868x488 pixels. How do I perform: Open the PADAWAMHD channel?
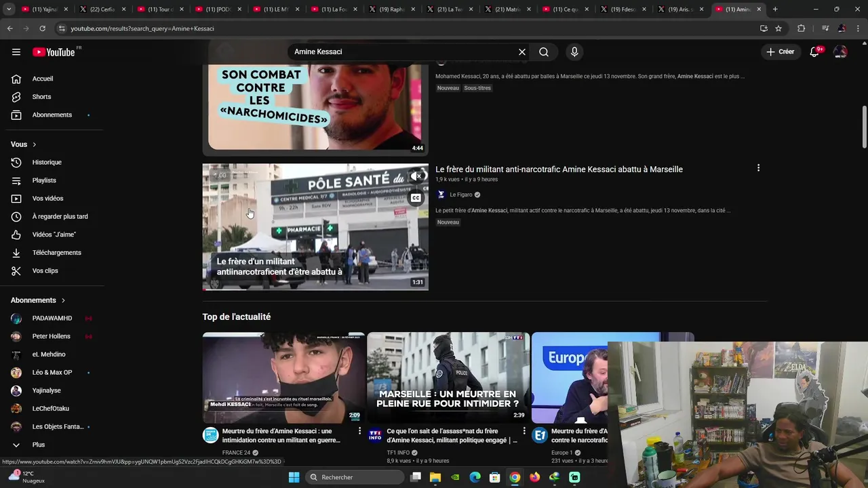click(x=52, y=318)
